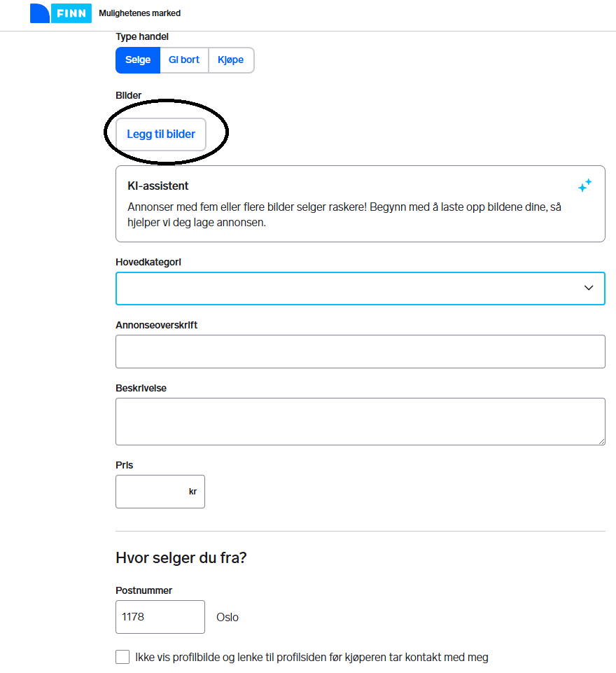Click the resize handle of the Beskrivelse box
The width and height of the screenshot is (616, 673).
pyautogui.click(x=601, y=441)
